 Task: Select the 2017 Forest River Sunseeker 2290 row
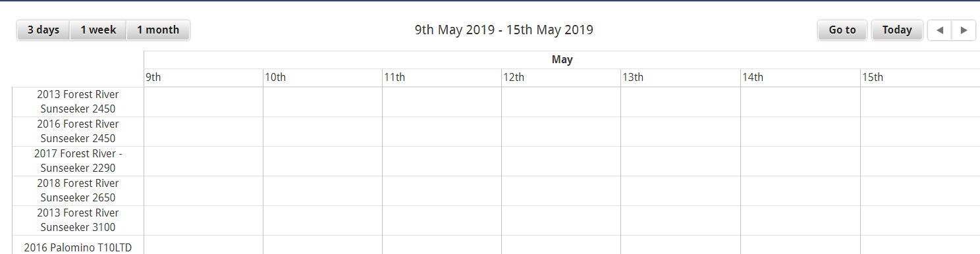pos(78,161)
